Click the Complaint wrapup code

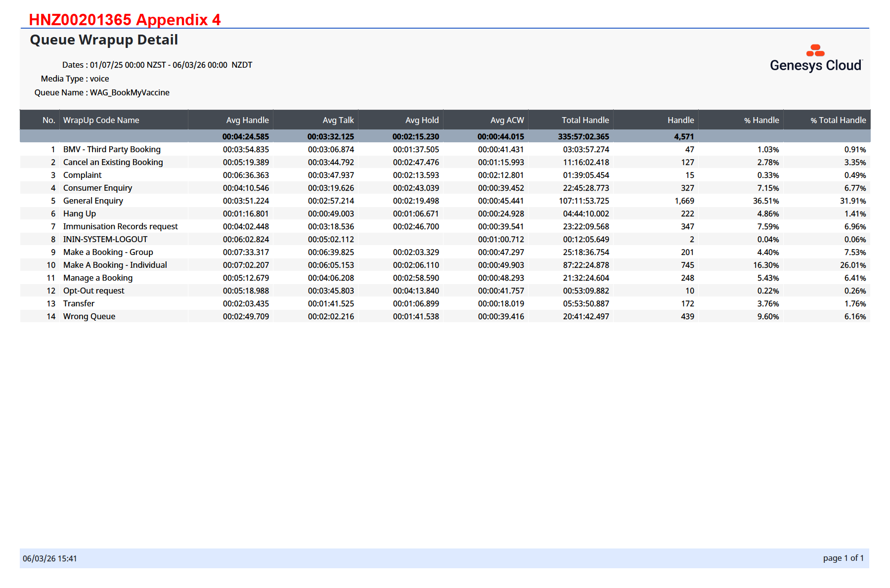click(x=82, y=175)
